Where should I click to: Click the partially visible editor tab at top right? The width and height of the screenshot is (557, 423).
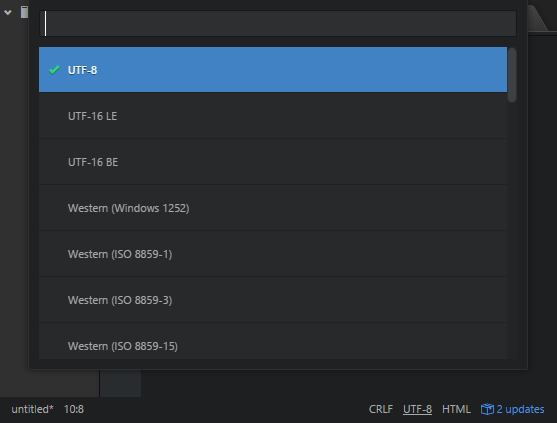(x=542, y=18)
